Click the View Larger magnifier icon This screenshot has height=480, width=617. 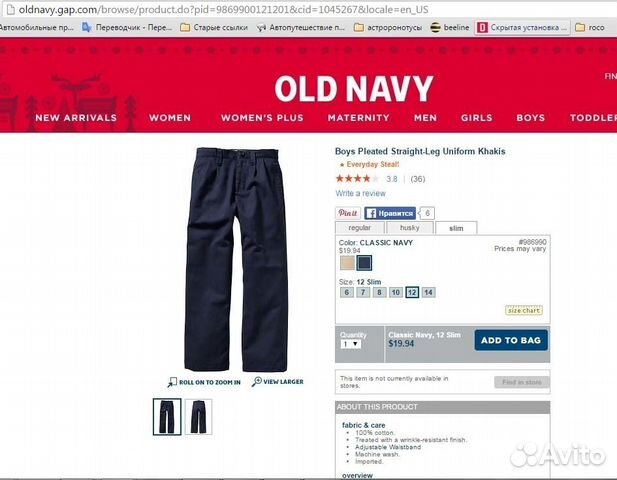point(256,381)
